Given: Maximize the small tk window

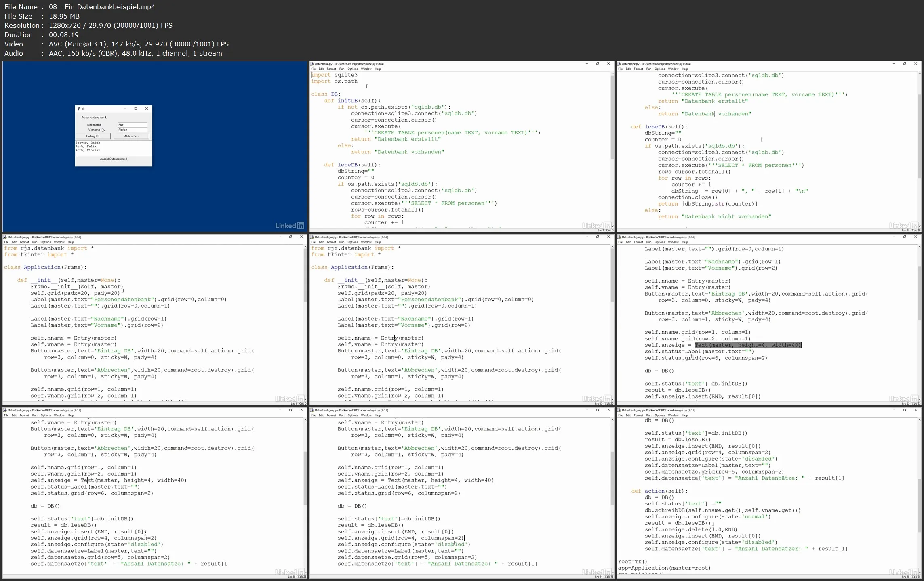Looking at the screenshot, I should 136,109.
